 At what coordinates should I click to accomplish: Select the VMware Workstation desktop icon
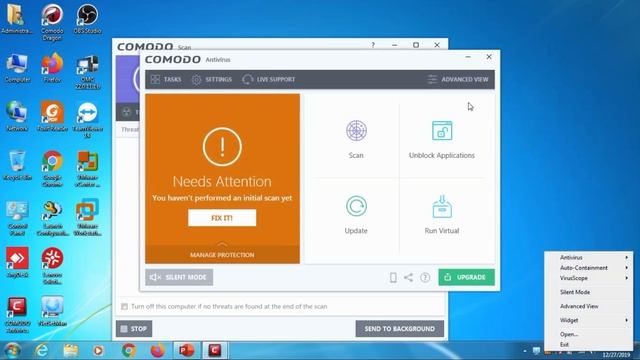click(x=87, y=218)
